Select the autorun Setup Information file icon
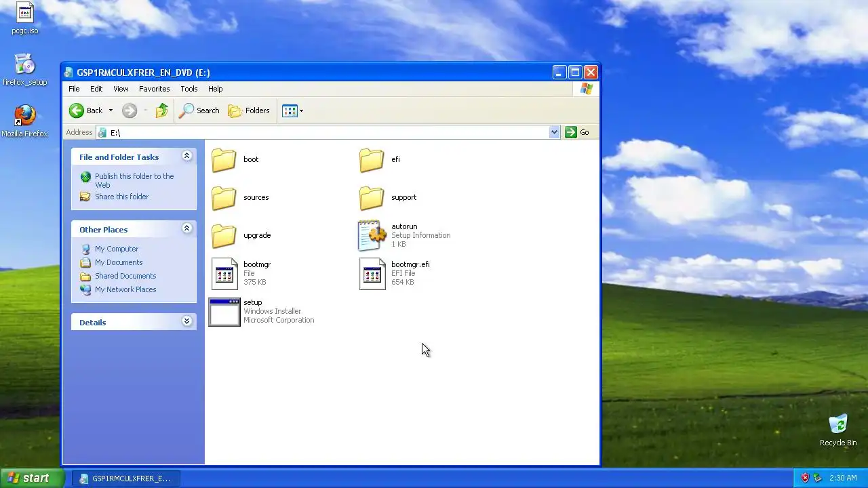Screen dimensions: 868x488 click(372, 235)
